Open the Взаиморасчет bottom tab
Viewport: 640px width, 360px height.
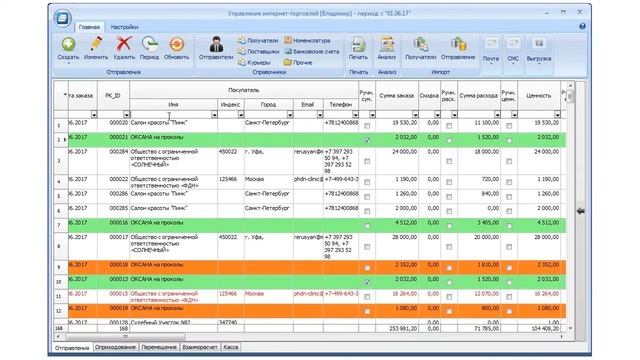200,347
